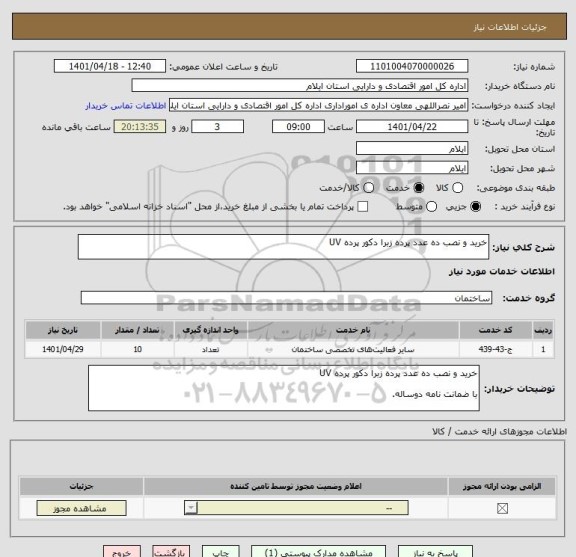Click the چاپ print button
This screenshot has height=557, width=576.
pos(221,552)
